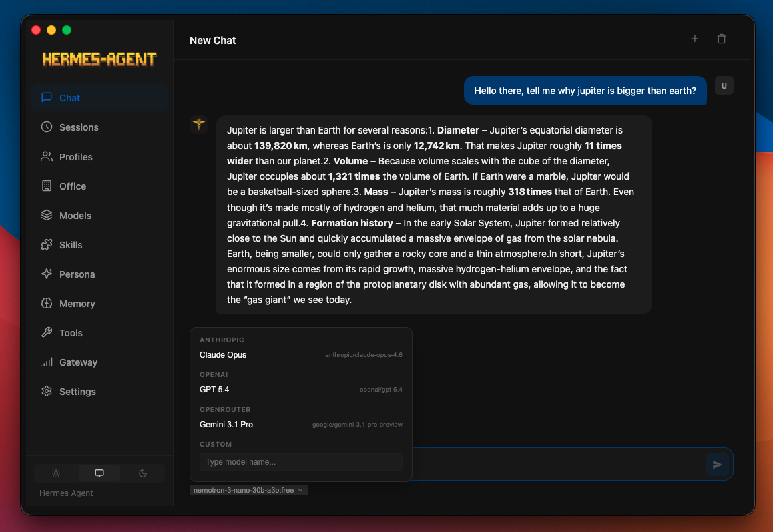
Task: Click the Settings gear icon
Action: pyautogui.click(x=47, y=391)
